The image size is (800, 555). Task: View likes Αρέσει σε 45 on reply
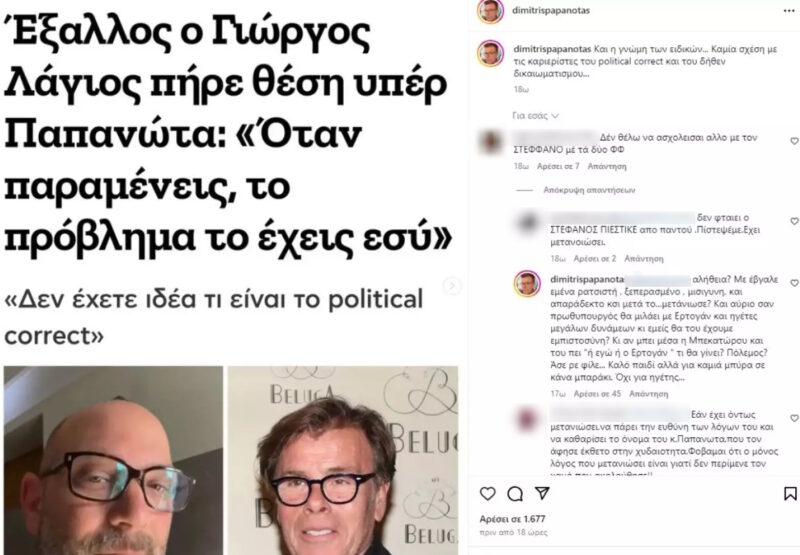(x=597, y=394)
